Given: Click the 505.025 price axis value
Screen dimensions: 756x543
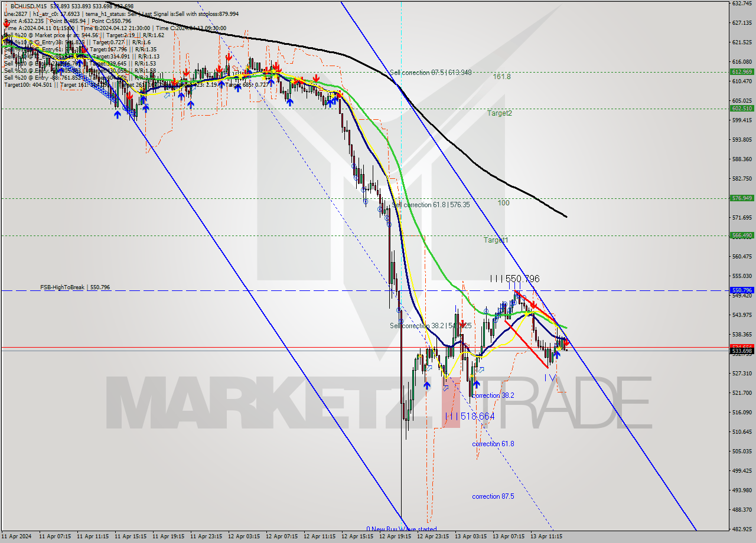Looking at the screenshot, I should tap(741, 451).
